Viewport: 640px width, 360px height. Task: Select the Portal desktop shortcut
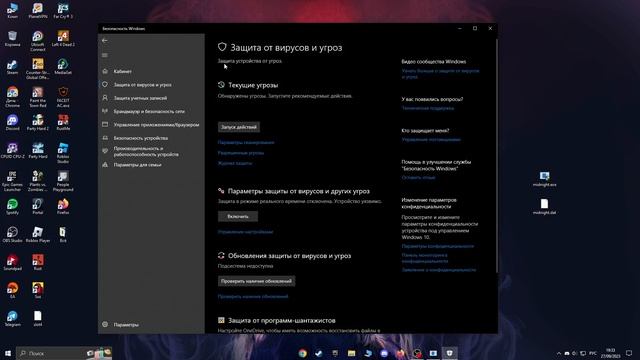tap(38, 207)
